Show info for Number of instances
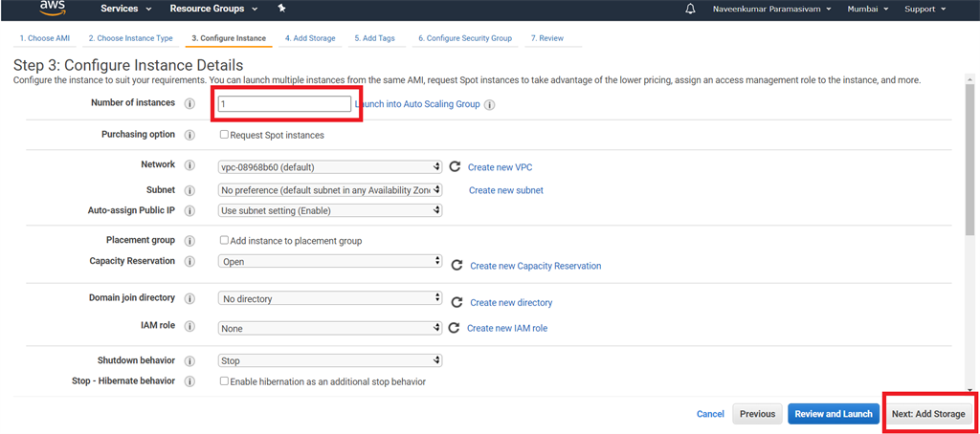This screenshot has height=434, width=980. coord(190,103)
